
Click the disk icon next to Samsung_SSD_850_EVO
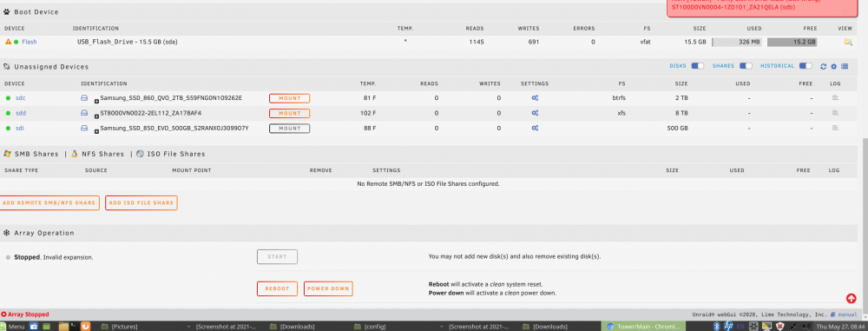pyautogui.click(x=85, y=128)
